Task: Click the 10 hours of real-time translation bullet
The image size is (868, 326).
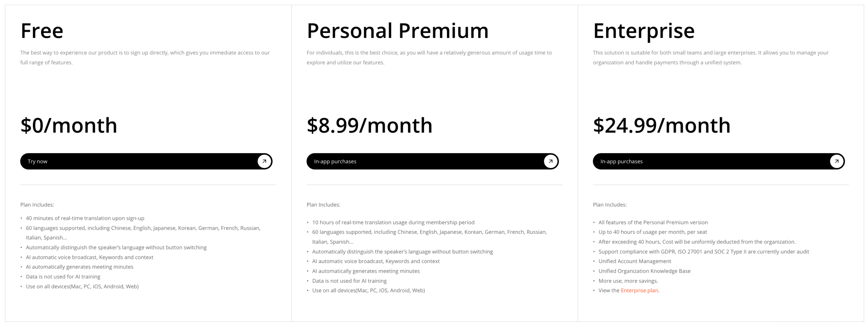Action: click(393, 222)
